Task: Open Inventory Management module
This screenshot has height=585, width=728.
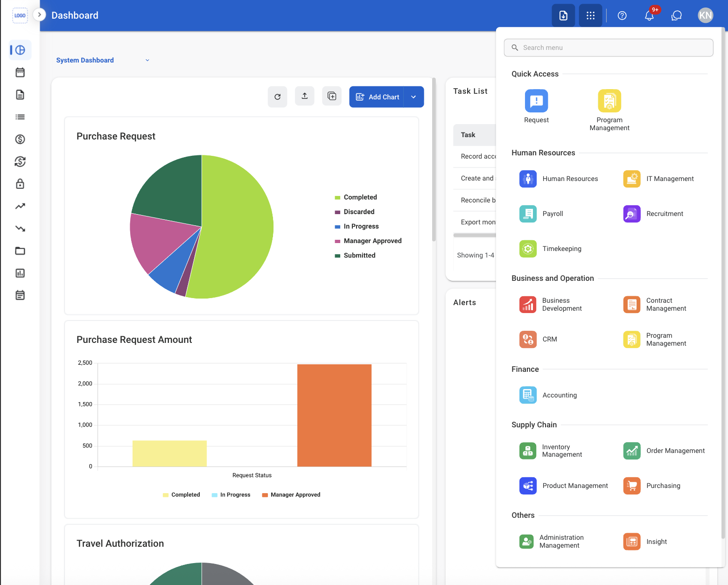Action: [551, 451]
